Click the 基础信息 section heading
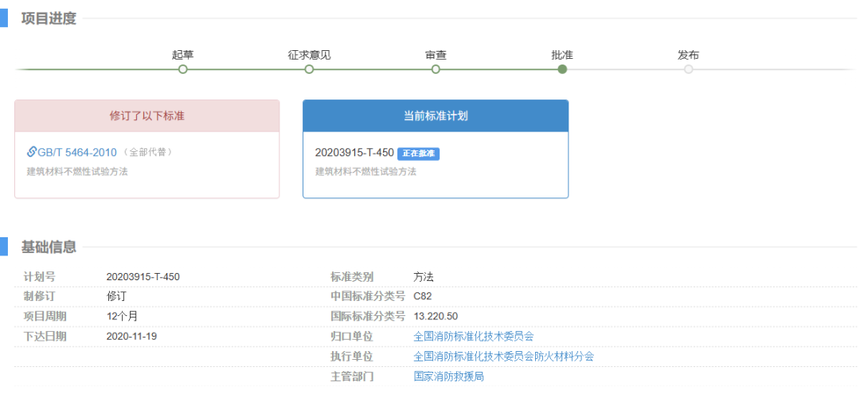 [x=48, y=246]
